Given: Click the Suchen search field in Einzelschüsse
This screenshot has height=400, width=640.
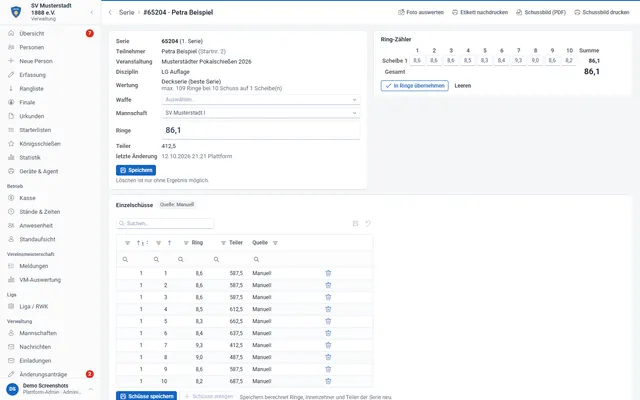Looking at the screenshot, I should pos(165,223).
